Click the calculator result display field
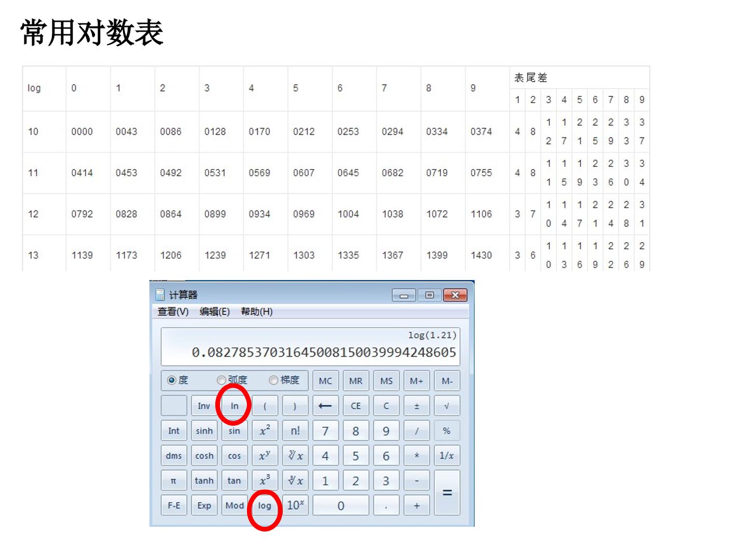This screenshot has width=747, height=560. pos(310,346)
